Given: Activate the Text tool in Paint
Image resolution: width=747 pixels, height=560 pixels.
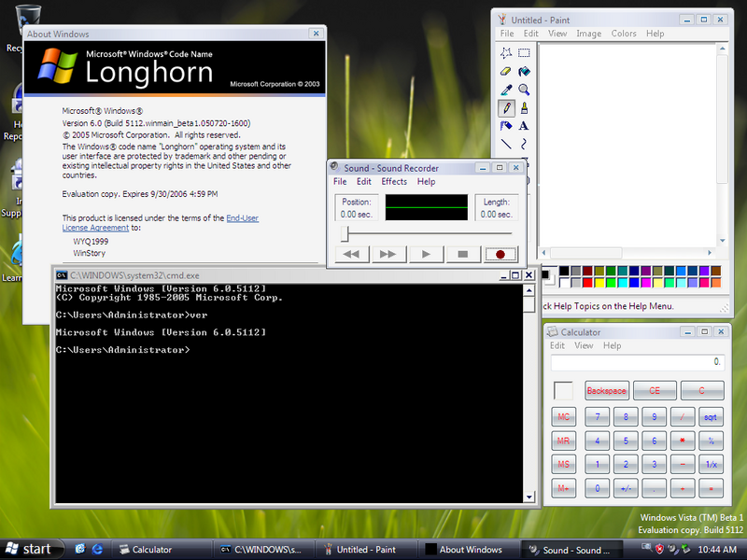Looking at the screenshot, I should point(524,126).
